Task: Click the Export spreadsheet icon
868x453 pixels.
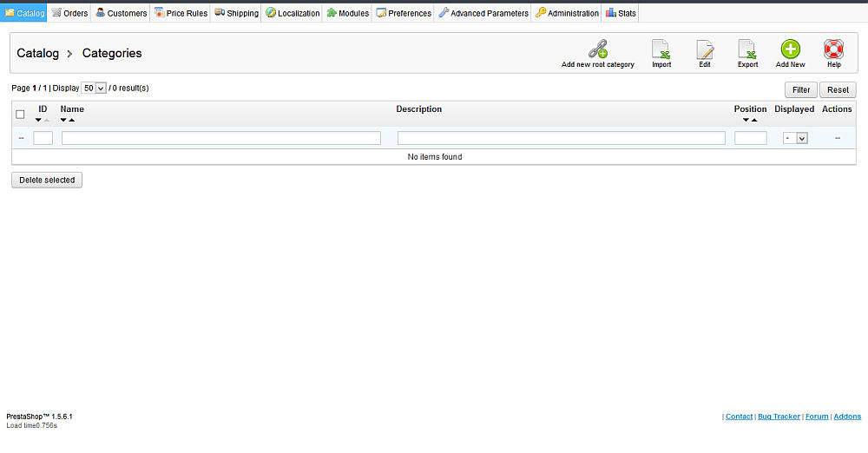Action: point(747,49)
